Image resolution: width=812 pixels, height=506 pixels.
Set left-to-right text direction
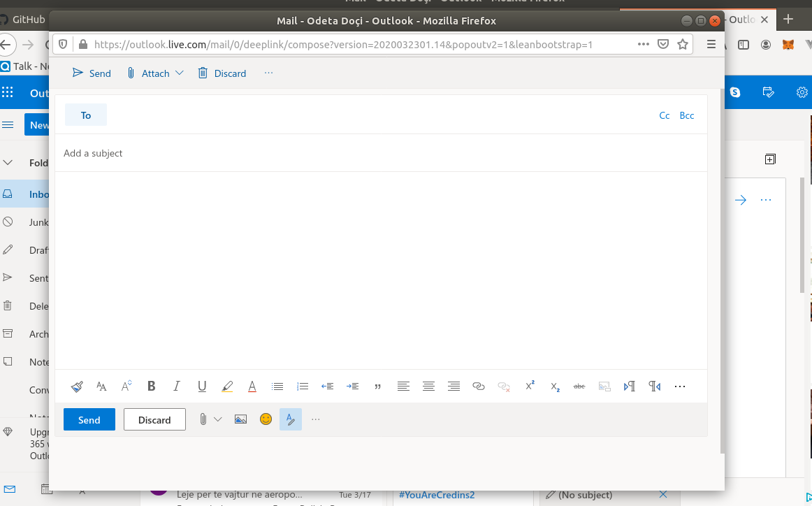point(630,386)
